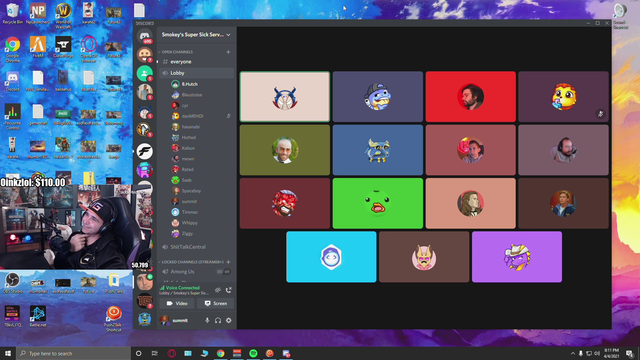The image size is (640, 360).
Task: Open Discord User Settings gear
Action: pyautogui.click(x=229, y=320)
